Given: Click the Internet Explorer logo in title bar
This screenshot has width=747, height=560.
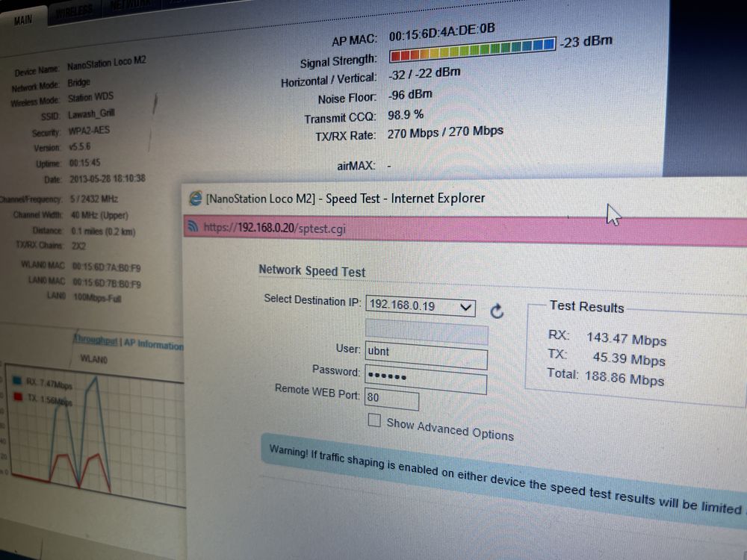Looking at the screenshot, I should click(x=196, y=198).
